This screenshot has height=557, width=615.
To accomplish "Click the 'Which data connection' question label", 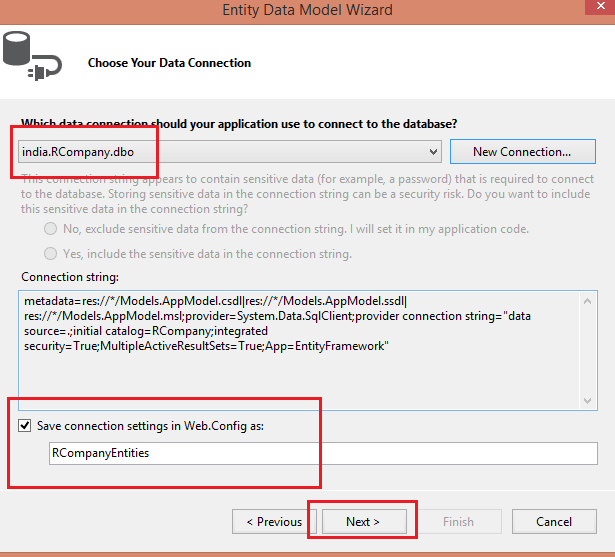I will (x=239, y=124).
